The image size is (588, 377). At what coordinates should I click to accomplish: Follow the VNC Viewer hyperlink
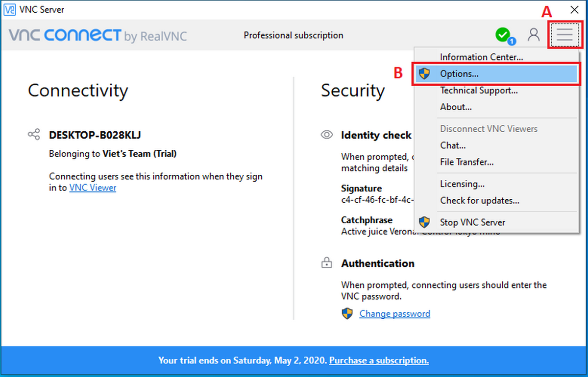click(x=93, y=188)
